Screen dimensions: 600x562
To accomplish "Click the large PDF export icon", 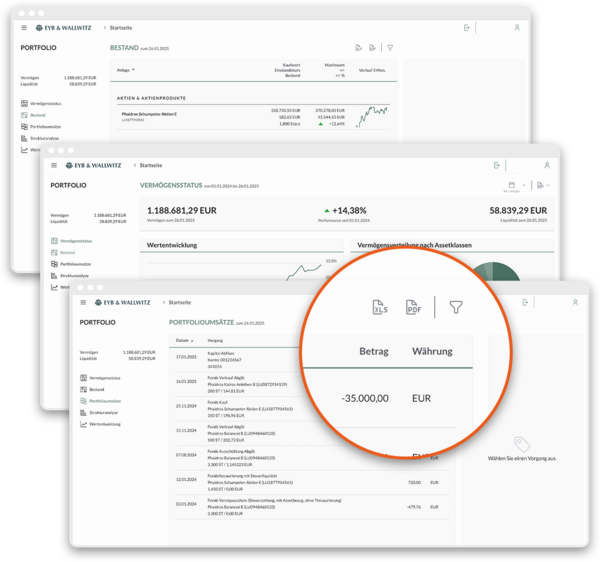I will pos(414,308).
